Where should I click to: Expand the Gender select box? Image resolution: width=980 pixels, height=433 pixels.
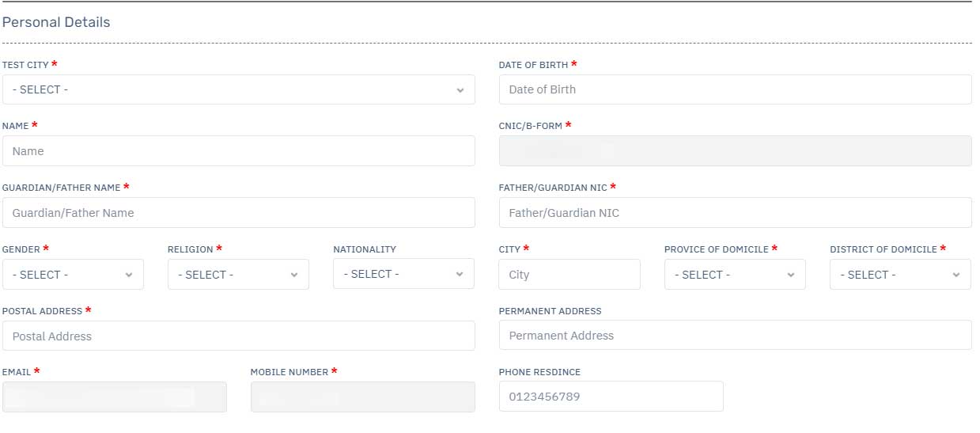(x=73, y=275)
